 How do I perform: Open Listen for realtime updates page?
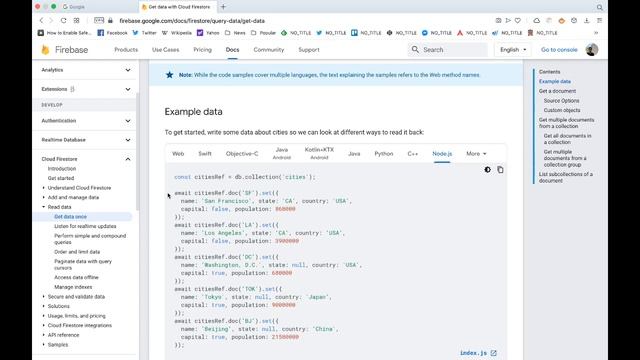click(85, 226)
